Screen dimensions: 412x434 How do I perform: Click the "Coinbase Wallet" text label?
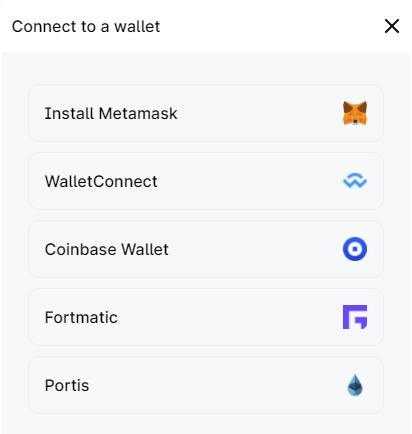[107, 249]
